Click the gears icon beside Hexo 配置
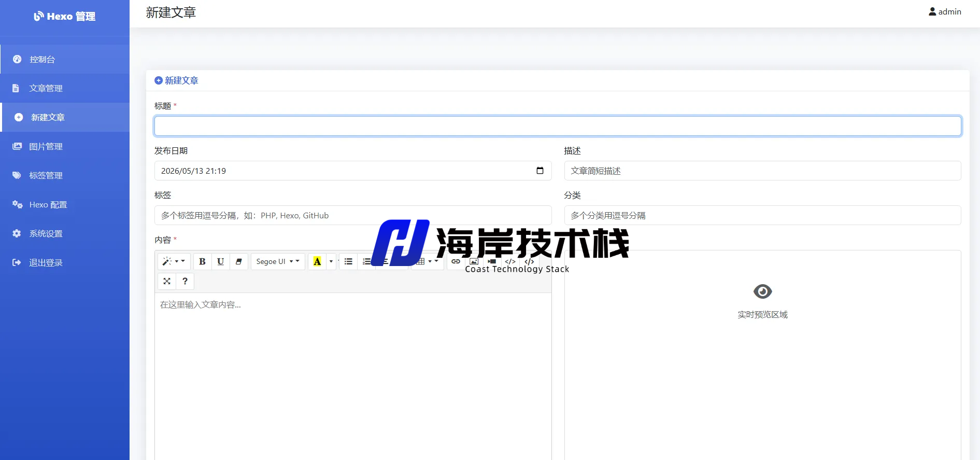The width and height of the screenshot is (980, 460). point(17,204)
